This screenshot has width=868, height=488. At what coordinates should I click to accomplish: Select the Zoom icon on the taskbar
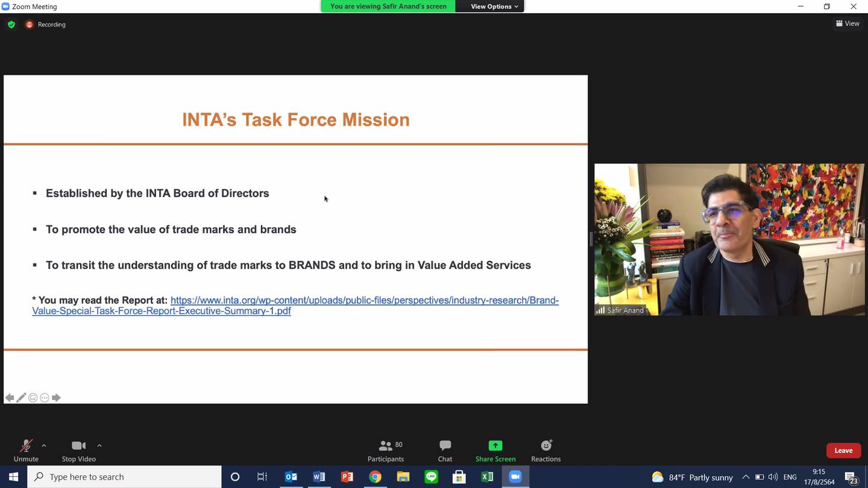pyautogui.click(x=515, y=477)
